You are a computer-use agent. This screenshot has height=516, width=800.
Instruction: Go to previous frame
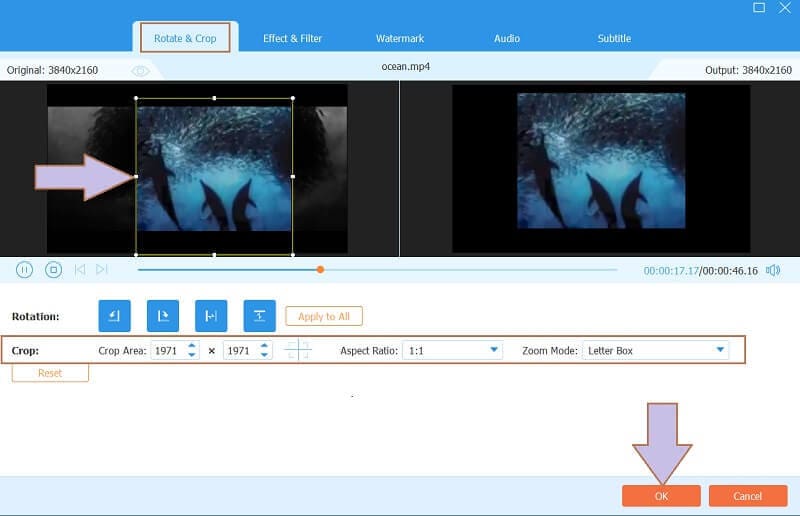[x=80, y=269]
